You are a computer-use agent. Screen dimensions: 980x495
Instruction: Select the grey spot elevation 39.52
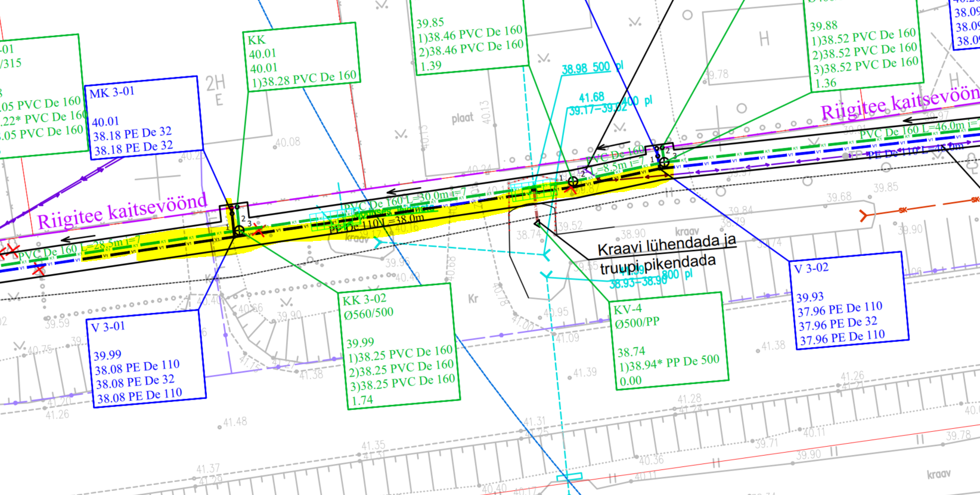coord(570,226)
